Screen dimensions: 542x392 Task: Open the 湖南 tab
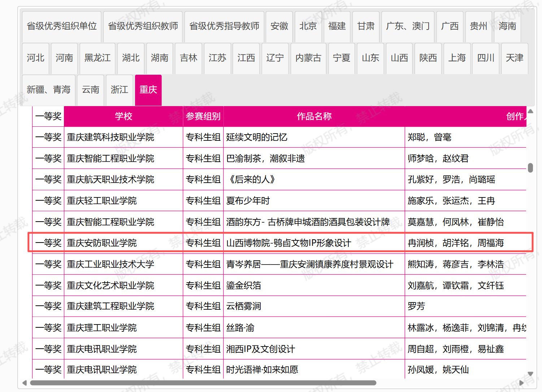click(160, 58)
